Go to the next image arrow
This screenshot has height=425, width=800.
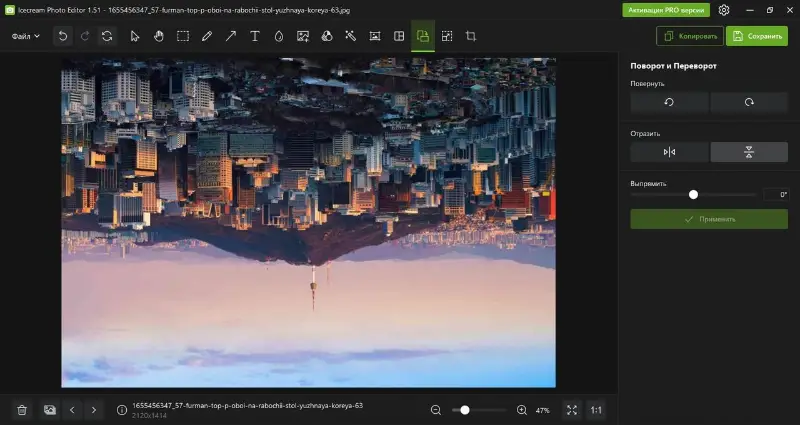(94, 410)
